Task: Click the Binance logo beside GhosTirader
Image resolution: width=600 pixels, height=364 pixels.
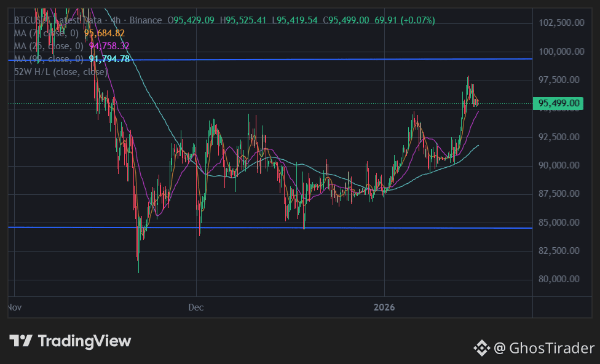Action: point(482,348)
